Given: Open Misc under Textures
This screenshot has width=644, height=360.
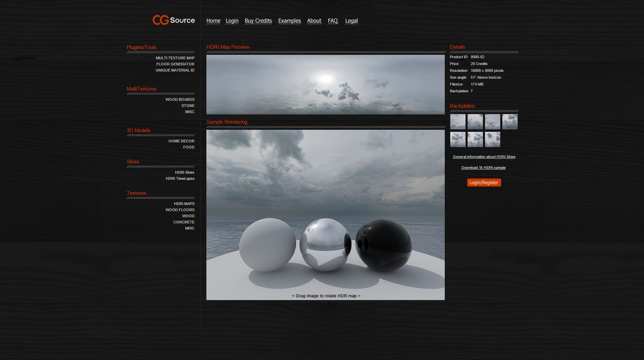Looking at the screenshot, I should tap(190, 228).
